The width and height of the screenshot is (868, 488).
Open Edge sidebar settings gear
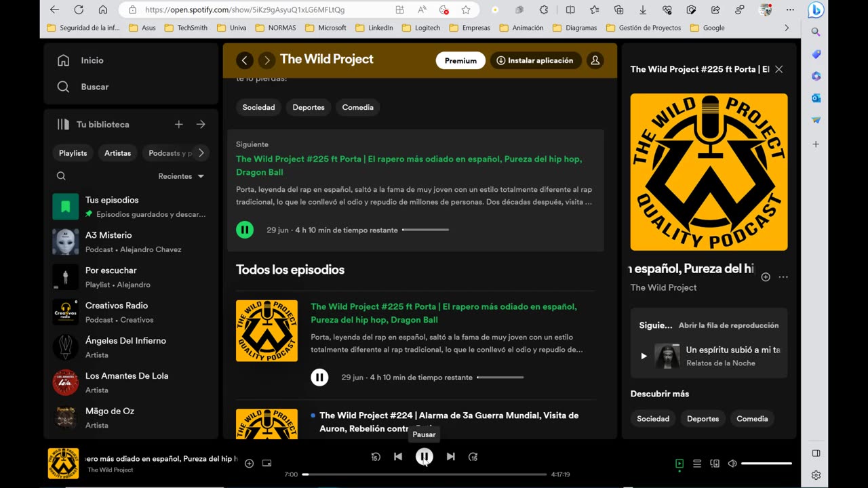(x=816, y=475)
